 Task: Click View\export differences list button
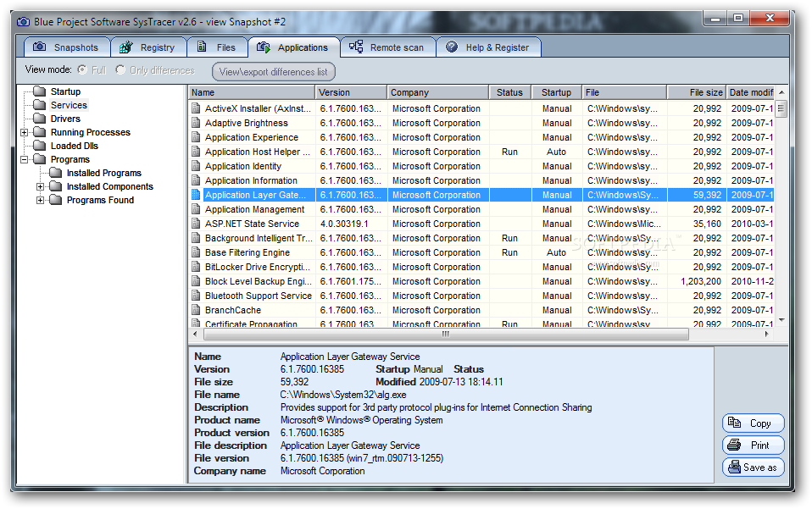(x=274, y=71)
